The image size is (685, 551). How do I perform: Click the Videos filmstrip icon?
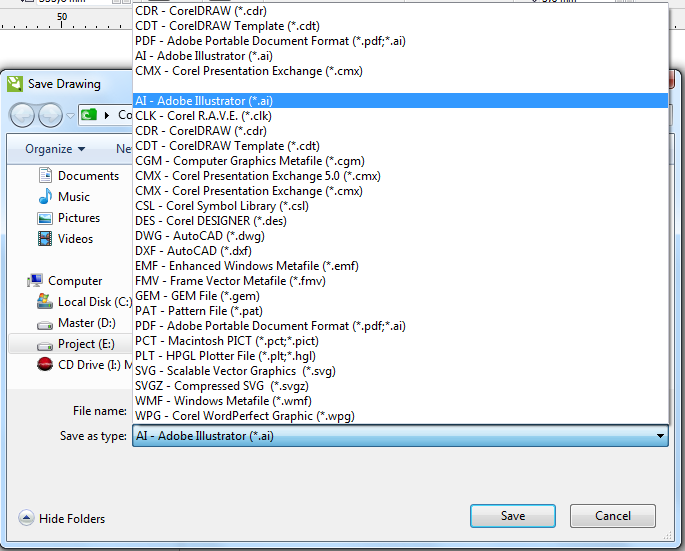(45, 239)
